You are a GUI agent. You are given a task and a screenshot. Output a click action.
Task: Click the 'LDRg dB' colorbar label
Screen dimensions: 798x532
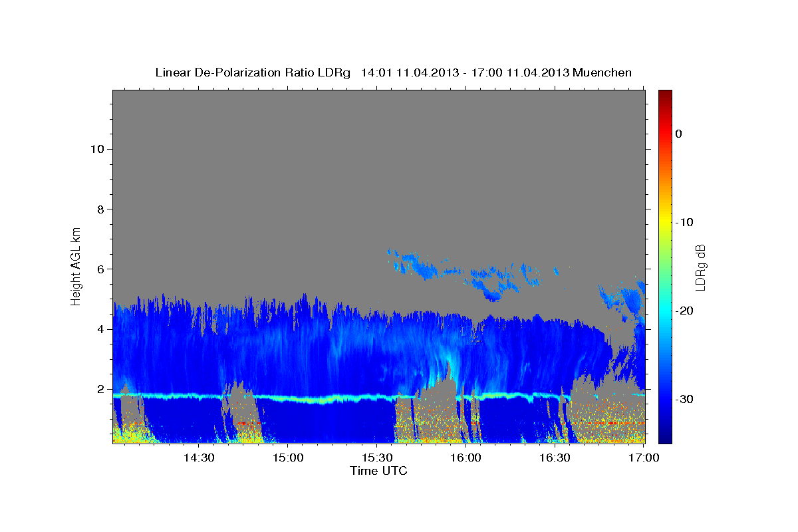(x=700, y=267)
